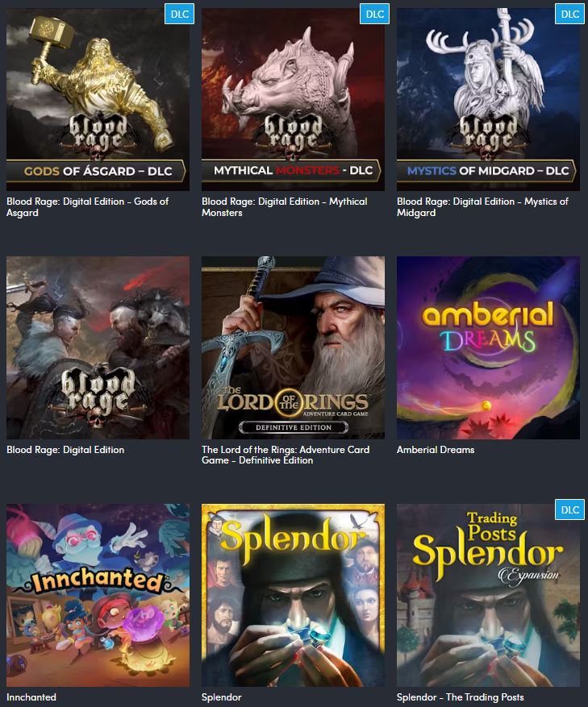Open the Splendor Trading Posts expansion cover

[x=488, y=595]
